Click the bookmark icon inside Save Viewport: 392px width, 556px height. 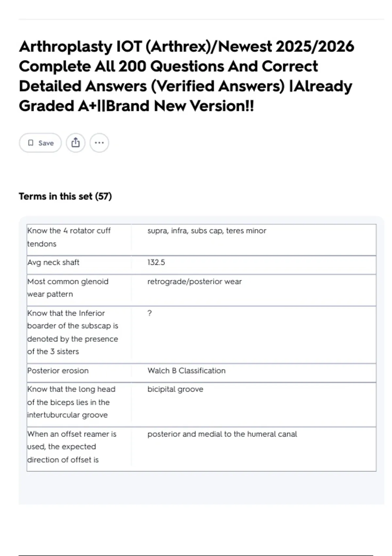(x=31, y=143)
